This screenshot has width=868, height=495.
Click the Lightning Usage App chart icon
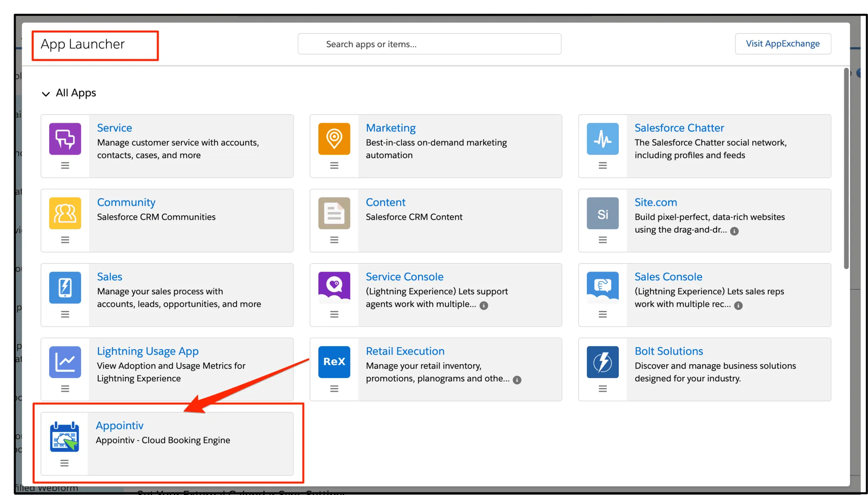[65, 362]
